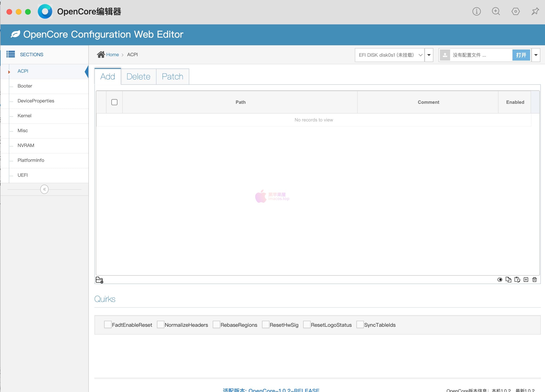Enable the RebaseRegions quirk
545x392 pixels.
pos(216,324)
